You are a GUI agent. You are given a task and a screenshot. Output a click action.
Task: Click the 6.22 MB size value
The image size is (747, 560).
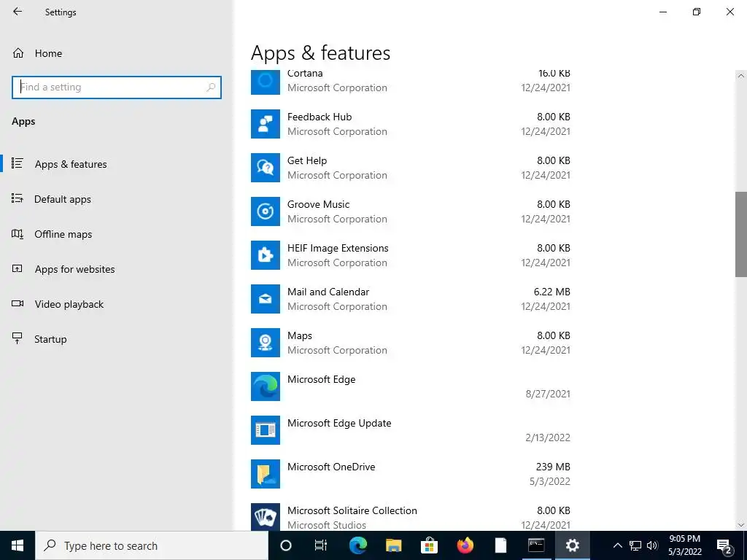(551, 292)
